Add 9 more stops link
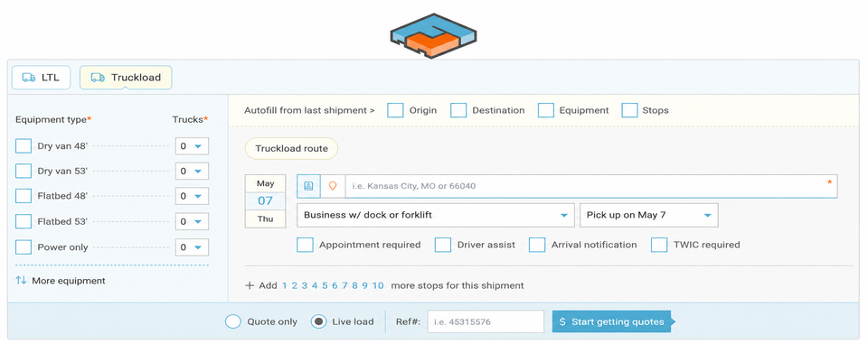Image resolution: width=868 pixels, height=344 pixels. tap(364, 286)
